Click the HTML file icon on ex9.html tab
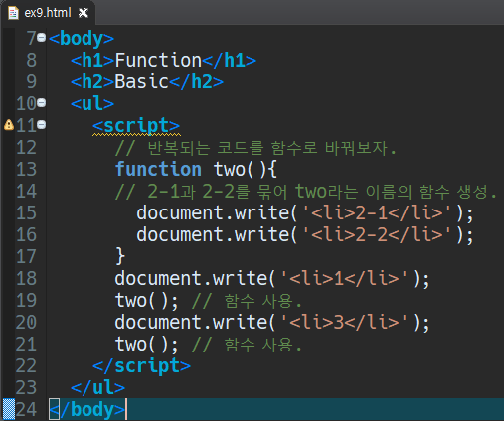Screen dimensions: 504x421 pos(13,13)
